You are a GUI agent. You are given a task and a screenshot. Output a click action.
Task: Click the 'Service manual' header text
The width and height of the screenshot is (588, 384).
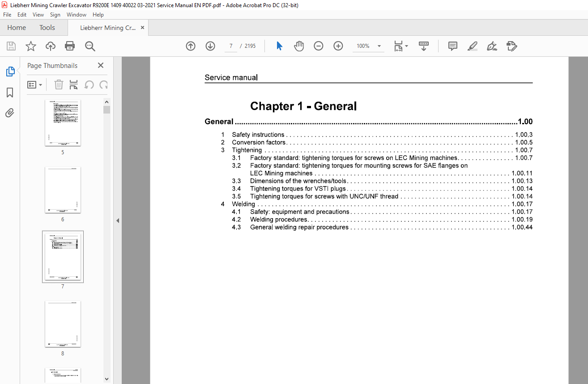tap(231, 77)
